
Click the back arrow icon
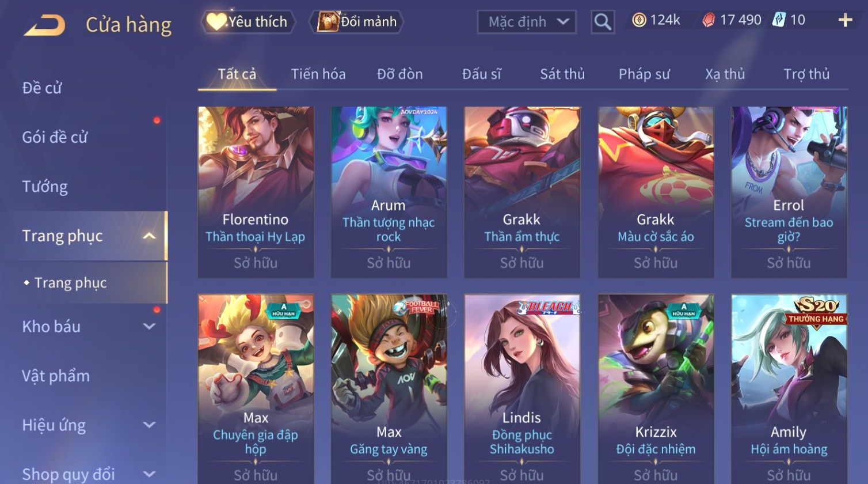(45, 25)
